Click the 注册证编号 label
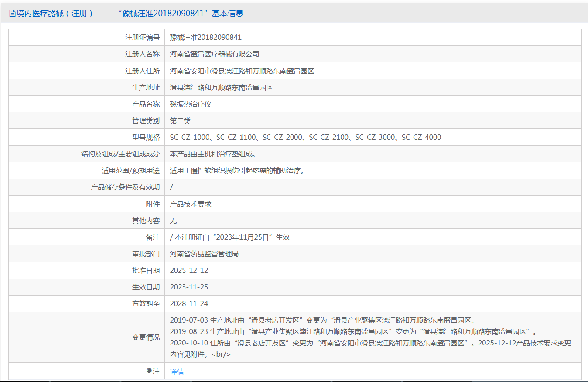The image size is (588, 382). tap(142, 37)
